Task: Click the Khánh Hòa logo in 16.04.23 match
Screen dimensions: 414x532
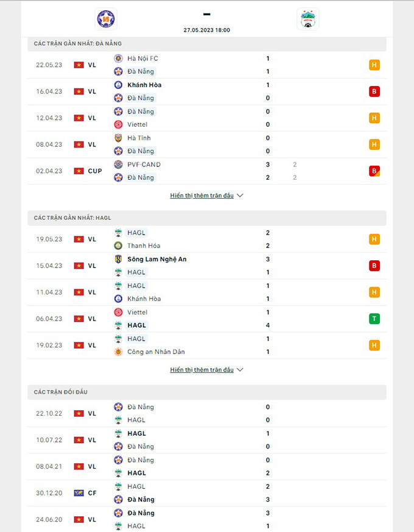Action: point(118,85)
